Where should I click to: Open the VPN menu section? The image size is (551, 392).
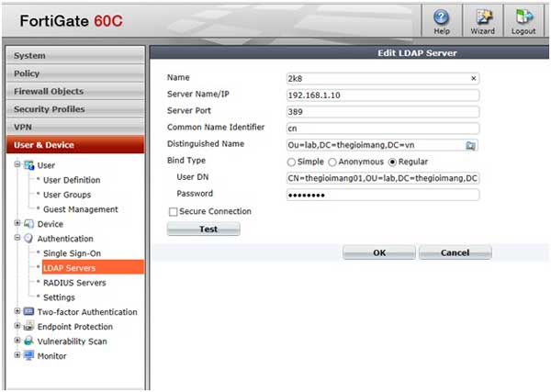coord(75,128)
